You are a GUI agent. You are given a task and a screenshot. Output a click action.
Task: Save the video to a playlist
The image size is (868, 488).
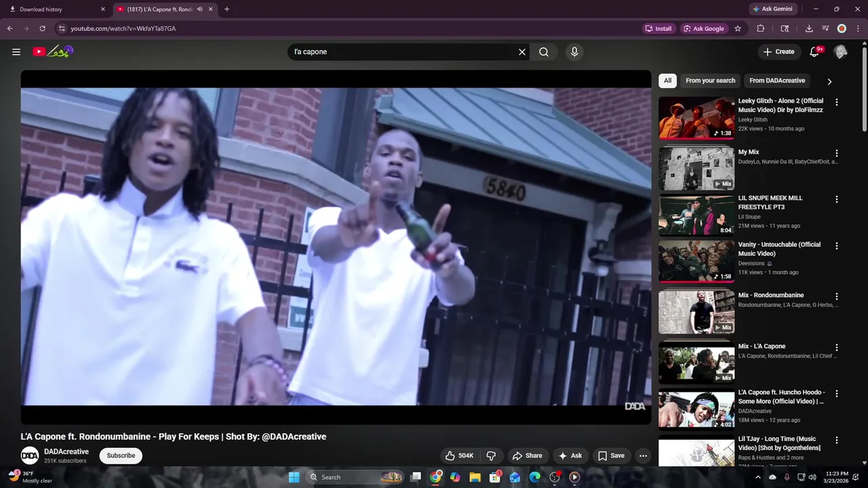pos(610,455)
